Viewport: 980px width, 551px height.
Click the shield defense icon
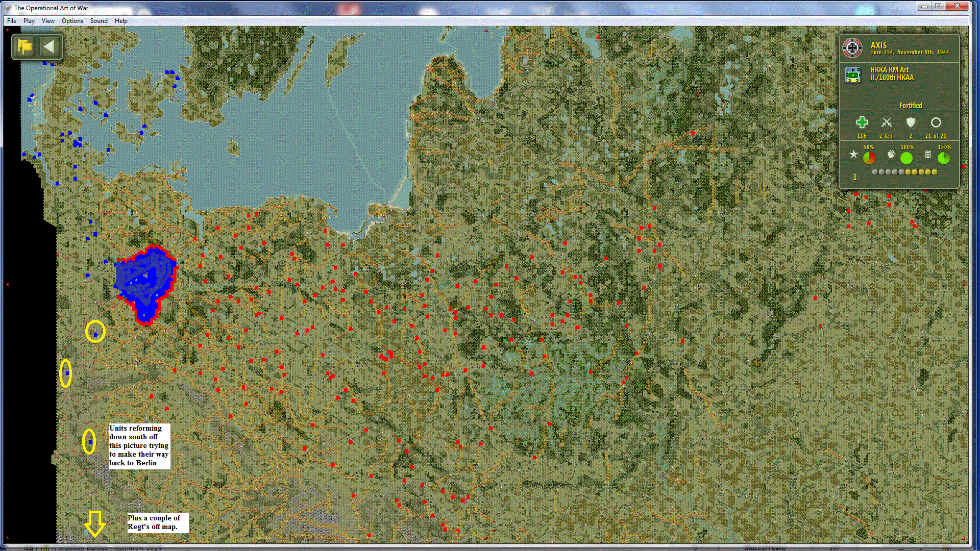[x=911, y=122]
